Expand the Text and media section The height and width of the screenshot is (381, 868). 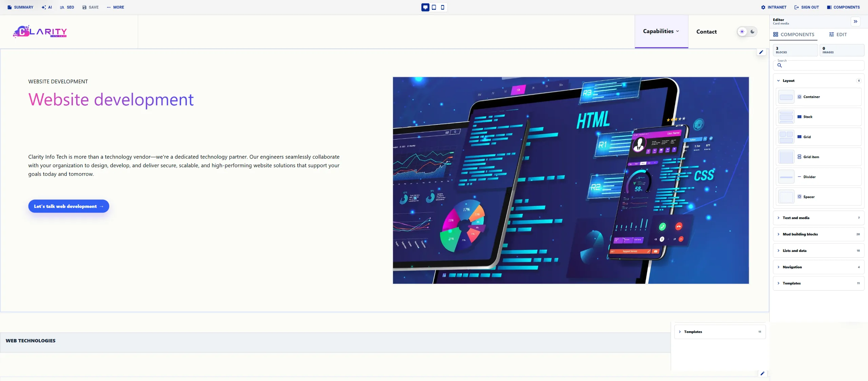pyautogui.click(x=818, y=218)
